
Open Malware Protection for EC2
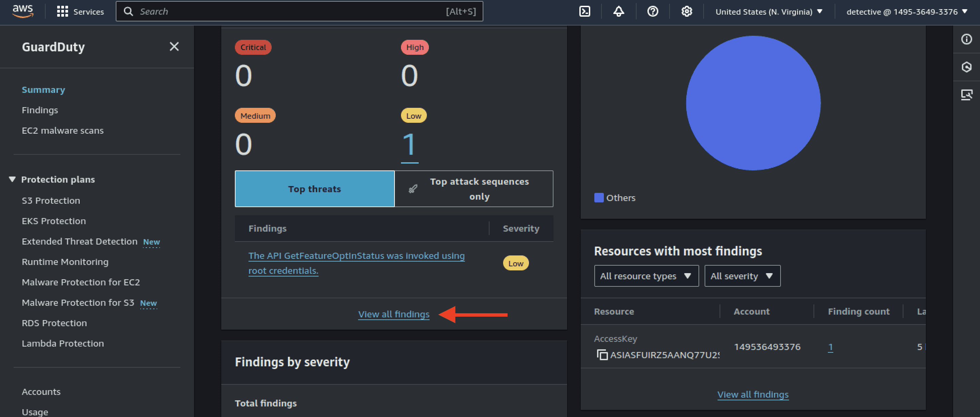pyautogui.click(x=81, y=282)
